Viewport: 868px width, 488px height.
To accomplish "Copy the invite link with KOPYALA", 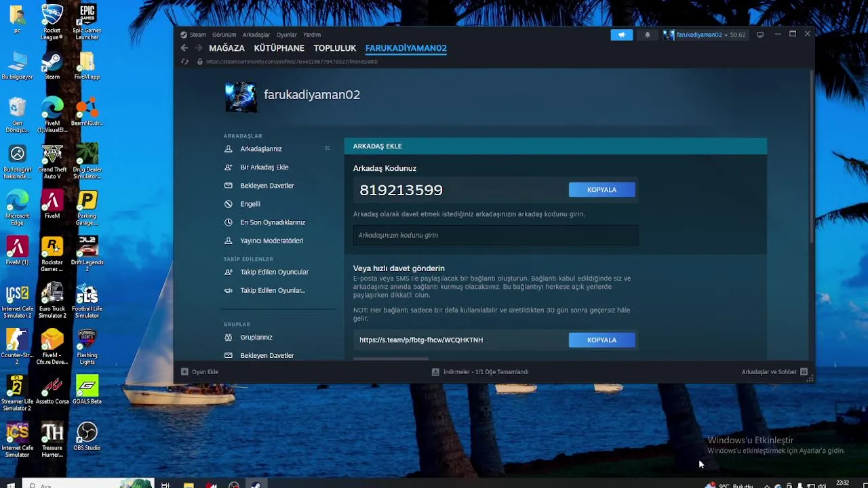I will pos(601,340).
